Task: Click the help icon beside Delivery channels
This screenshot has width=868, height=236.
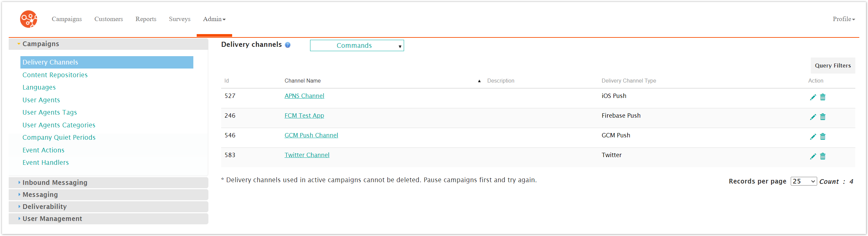Action: pyautogui.click(x=287, y=45)
